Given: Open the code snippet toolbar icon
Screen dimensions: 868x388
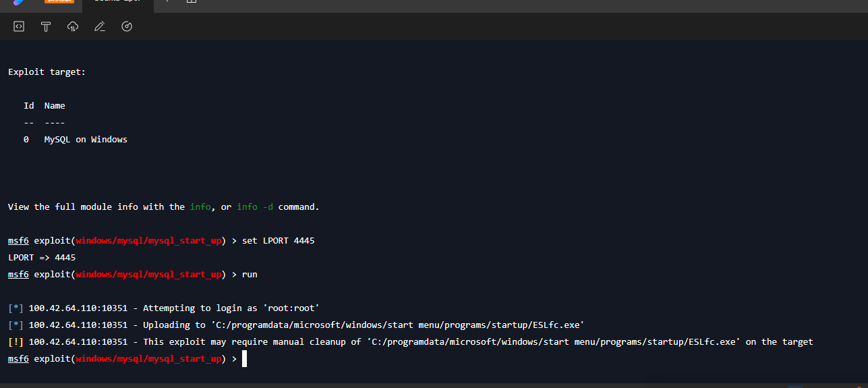Looking at the screenshot, I should (19, 26).
